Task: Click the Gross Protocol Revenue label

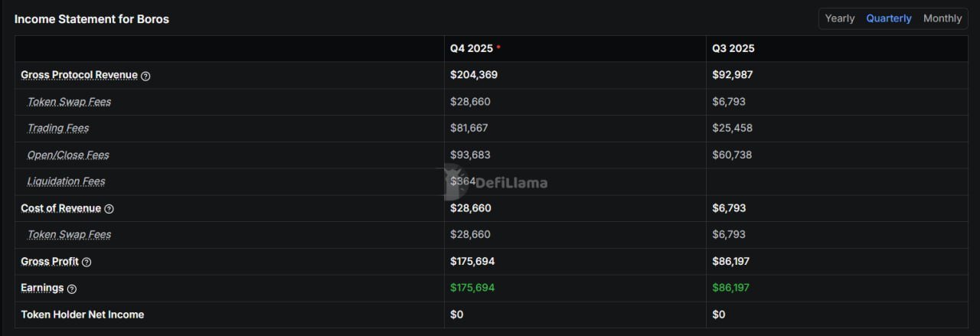Action: 79,75
